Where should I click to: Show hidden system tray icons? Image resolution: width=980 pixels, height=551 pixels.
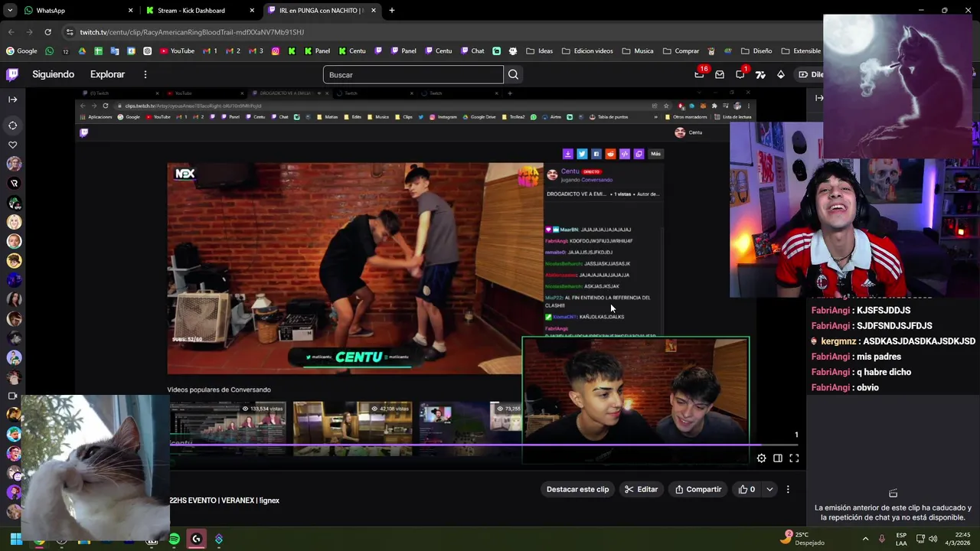click(865, 539)
